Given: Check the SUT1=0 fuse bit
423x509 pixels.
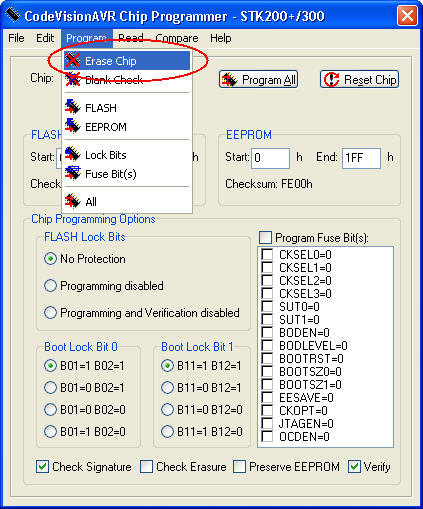Looking at the screenshot, I should [x=267, y=319].
